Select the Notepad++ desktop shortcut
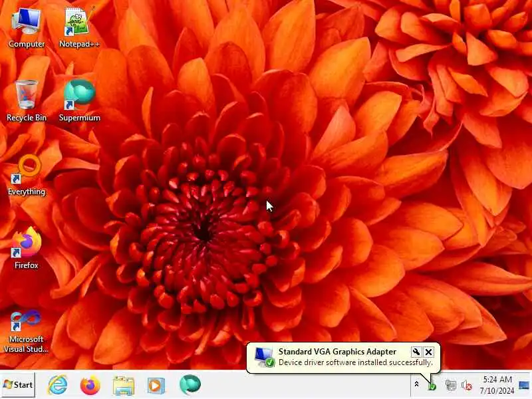 [79, 29]
